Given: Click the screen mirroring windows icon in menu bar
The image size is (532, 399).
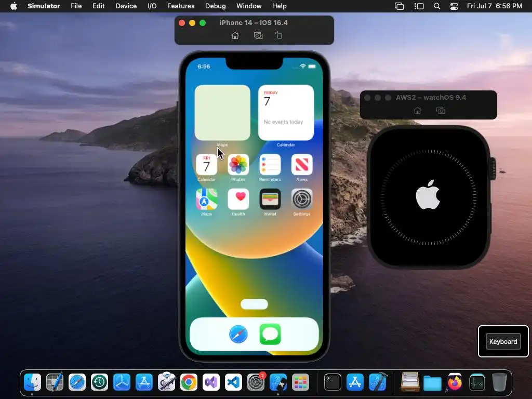Looking at the screenshot, I should click(x=400, y=6).
